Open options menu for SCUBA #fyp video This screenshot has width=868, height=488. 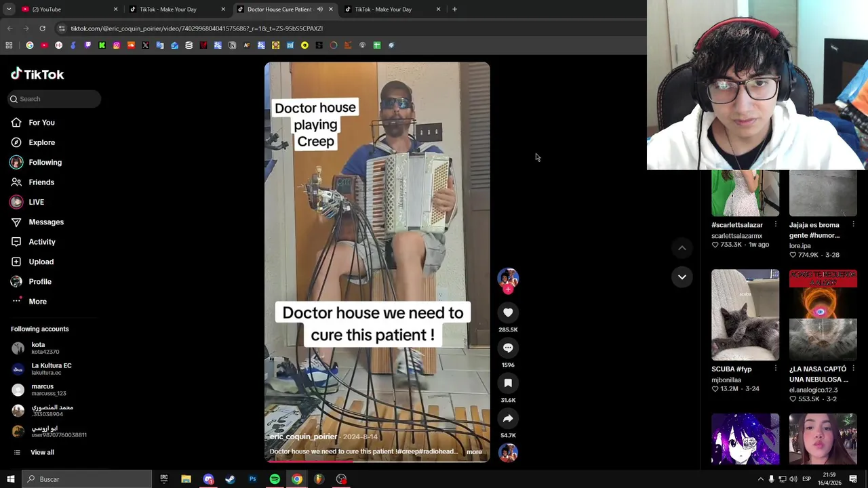click(775, 369)
